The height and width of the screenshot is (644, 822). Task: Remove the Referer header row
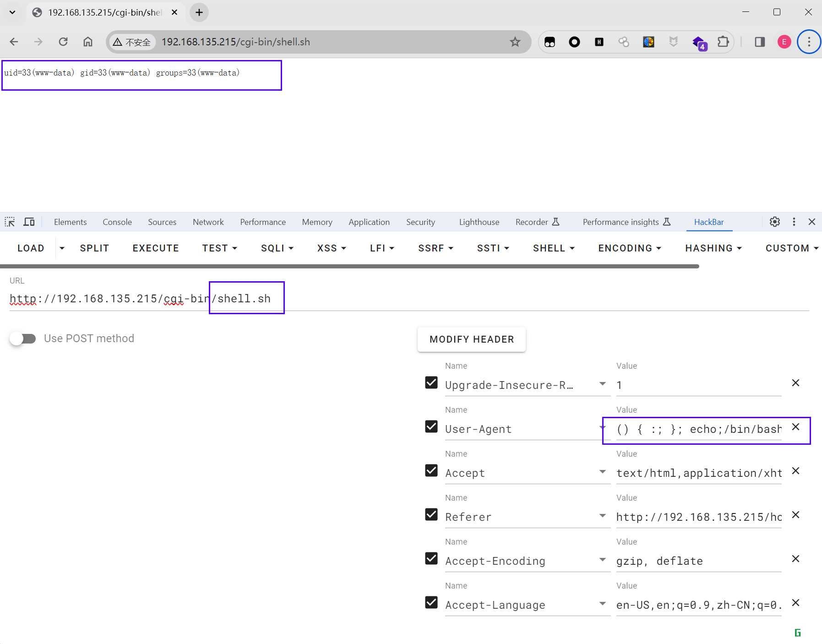(x=796, y=515)
